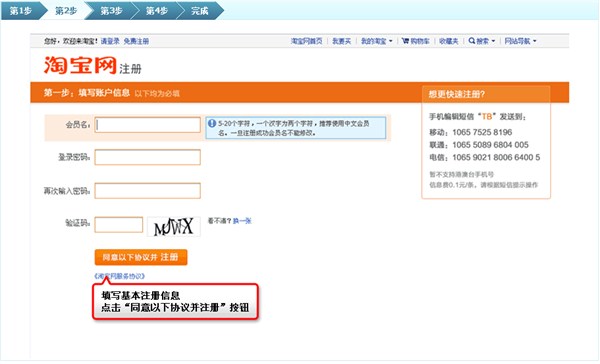Click the 请登录 login link

click(110, 41)
